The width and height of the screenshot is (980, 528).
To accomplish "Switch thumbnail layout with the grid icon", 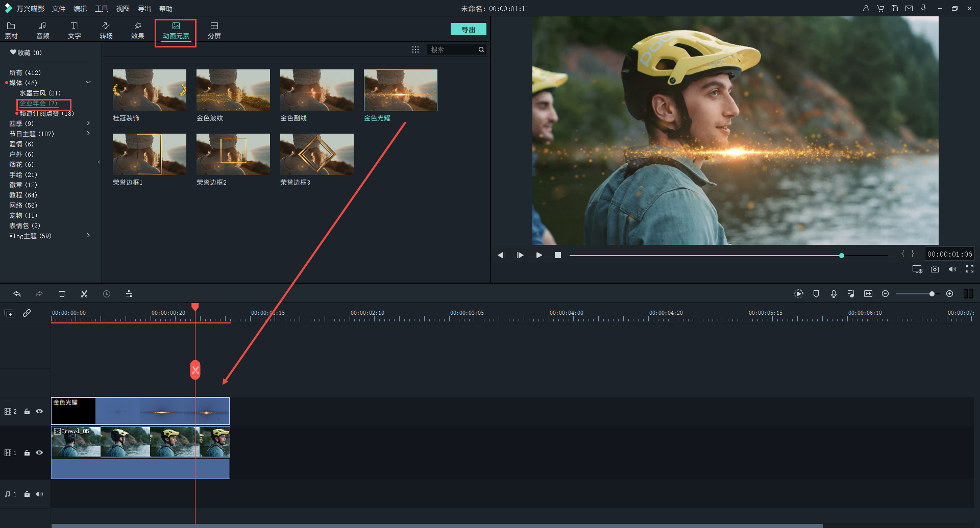I will tap(415, 49).
